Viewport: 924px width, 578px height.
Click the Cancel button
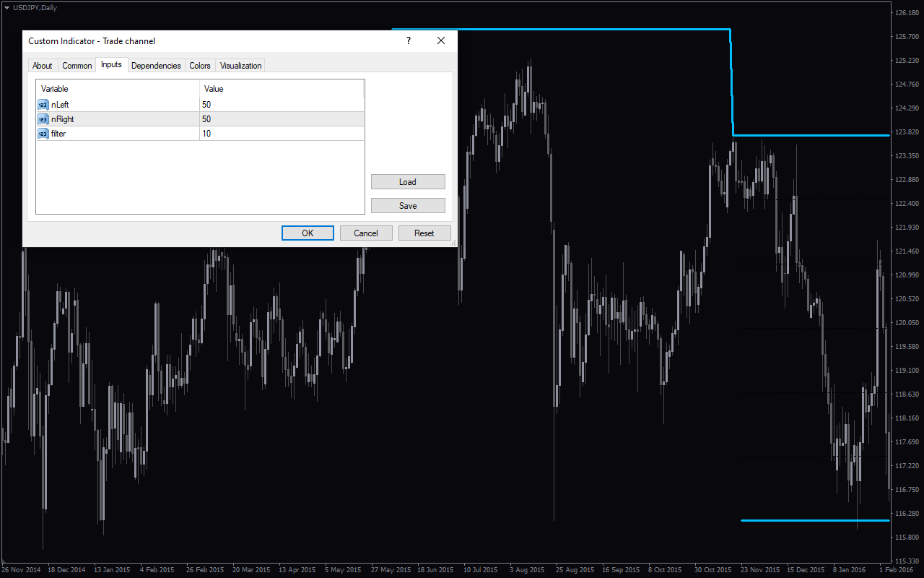pyautogui.click(x=366, y=233)
